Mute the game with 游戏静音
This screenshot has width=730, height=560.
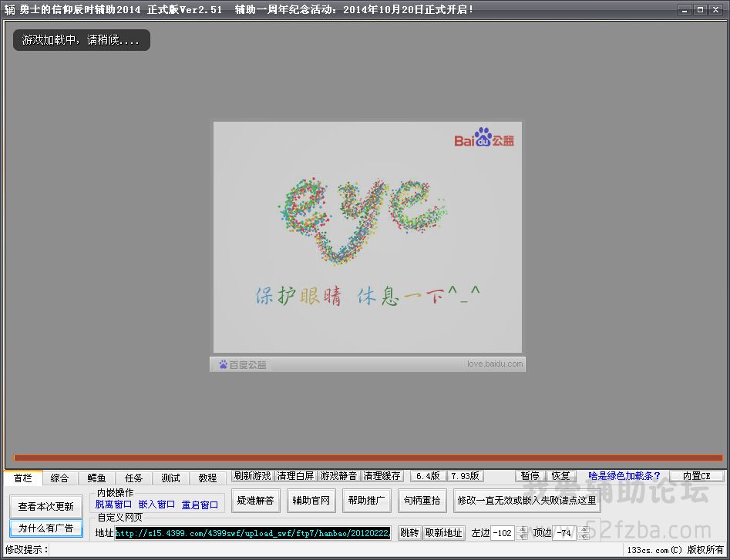[x=339, y=476]
